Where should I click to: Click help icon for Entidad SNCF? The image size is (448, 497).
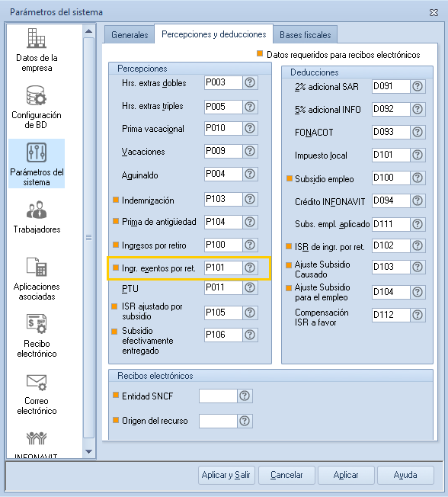tap(245, 396)
